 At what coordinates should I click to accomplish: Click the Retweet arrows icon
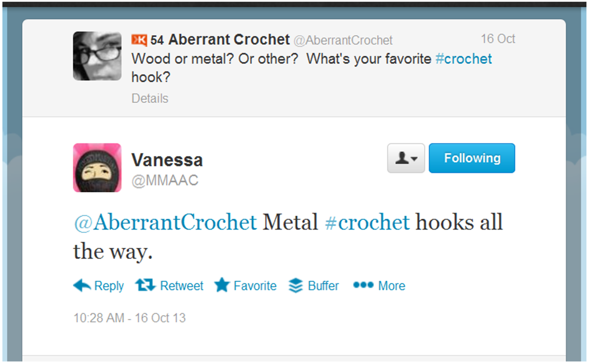coord(145,285)
